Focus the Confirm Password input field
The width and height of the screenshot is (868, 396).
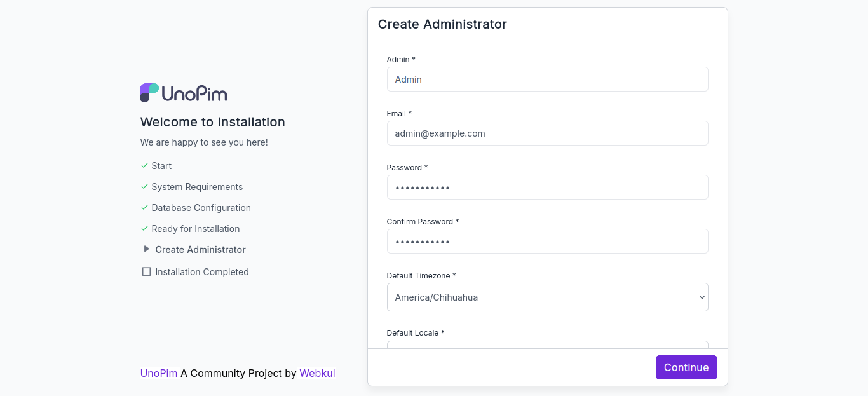tap(547, 241)
